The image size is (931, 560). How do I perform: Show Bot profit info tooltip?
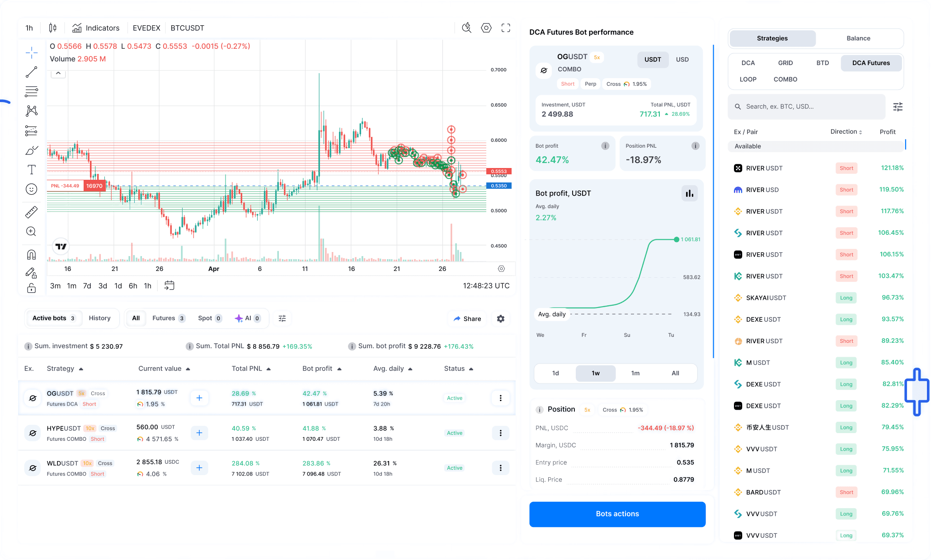coord(605,146)
